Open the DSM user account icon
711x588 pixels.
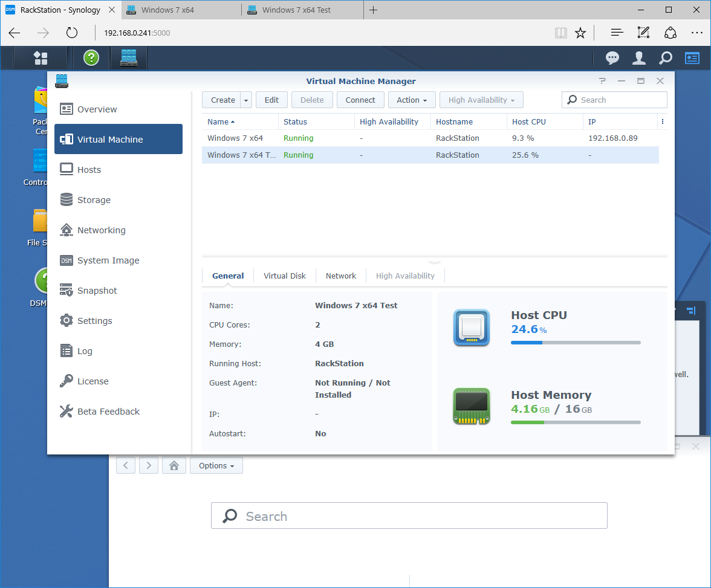(639, 57)
